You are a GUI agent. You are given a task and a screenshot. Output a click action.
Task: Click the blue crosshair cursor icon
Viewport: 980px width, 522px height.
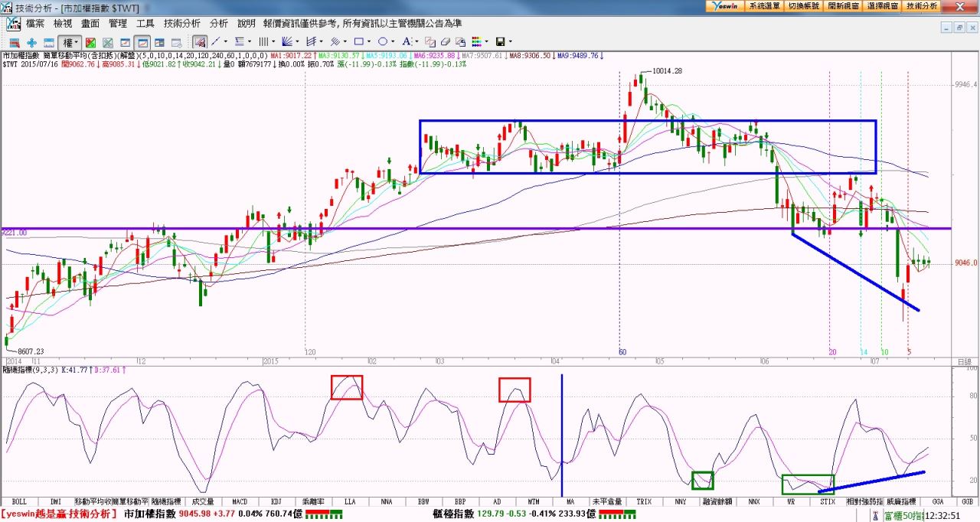pyautogui.click(x=31, y=42)
